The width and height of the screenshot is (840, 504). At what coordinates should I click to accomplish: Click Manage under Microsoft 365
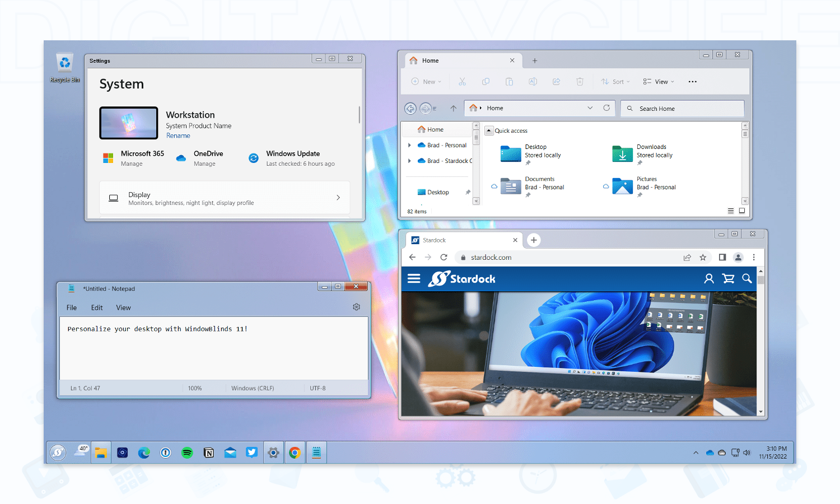[x=132, y=164]
